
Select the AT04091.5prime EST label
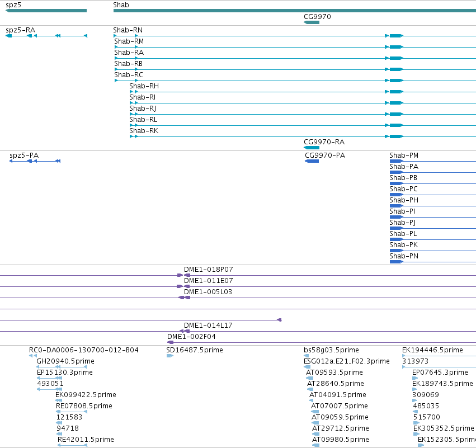(x=338, y=395)
